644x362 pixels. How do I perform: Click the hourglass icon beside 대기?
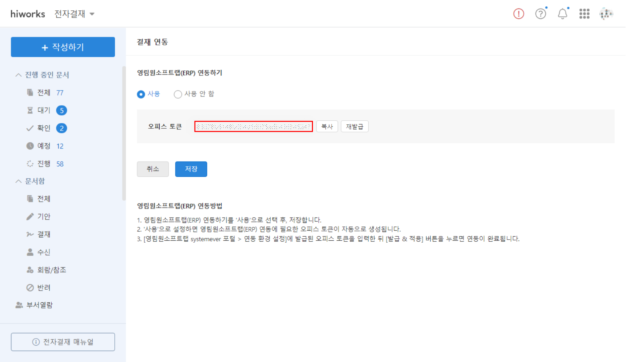(x=30, y=110)
